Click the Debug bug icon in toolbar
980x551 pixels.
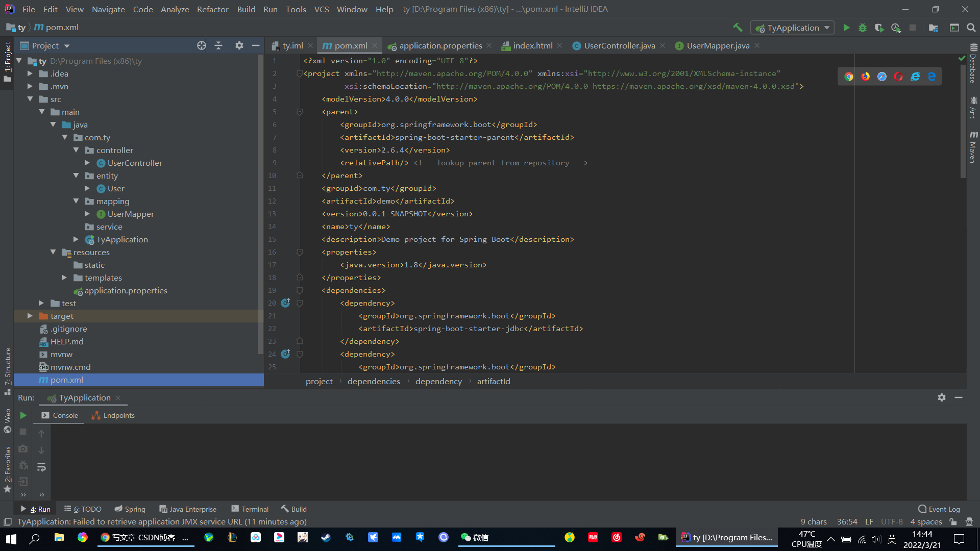point(863,28)
